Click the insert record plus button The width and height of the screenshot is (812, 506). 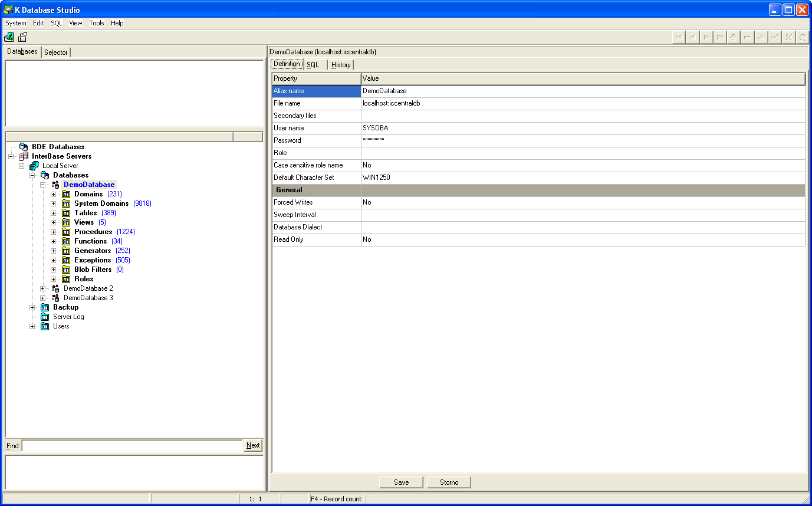point(734,37)
